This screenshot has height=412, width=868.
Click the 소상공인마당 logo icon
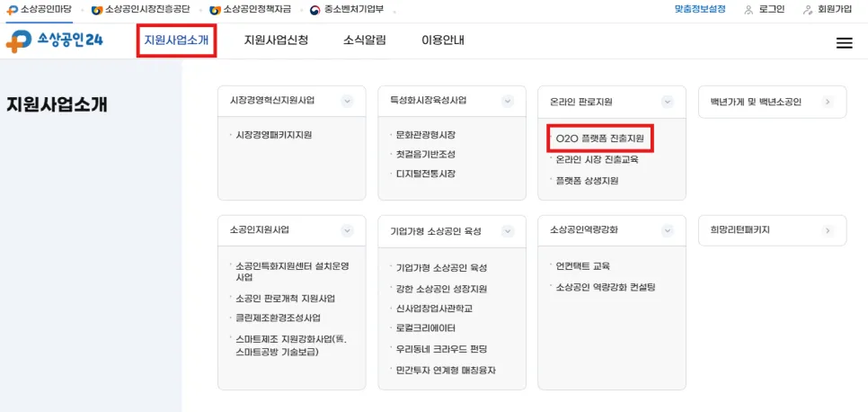(13, 10)
